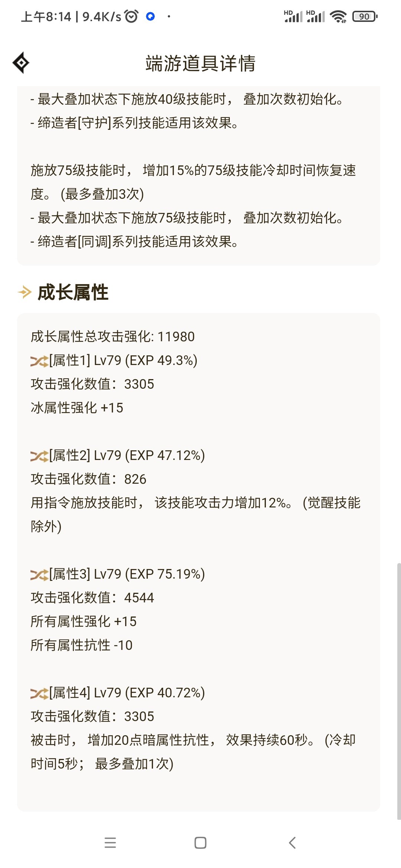Tap the 端游道具详情 page title

200,63
